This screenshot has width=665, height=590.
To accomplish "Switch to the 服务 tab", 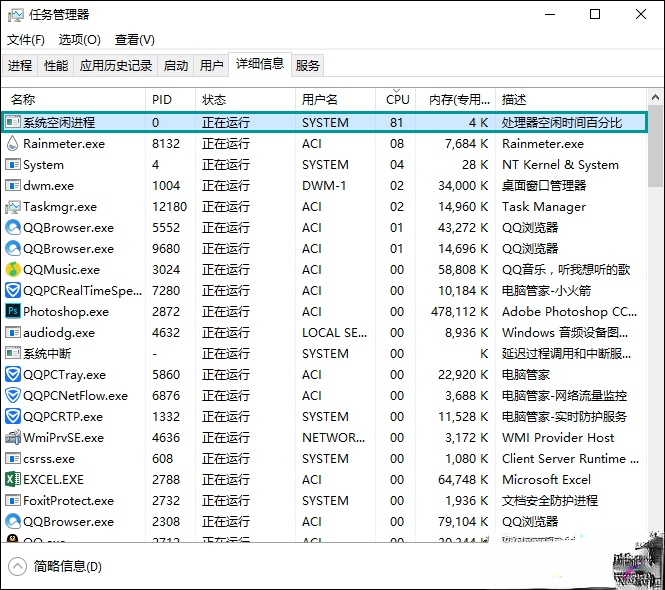I will coord(307,65).
